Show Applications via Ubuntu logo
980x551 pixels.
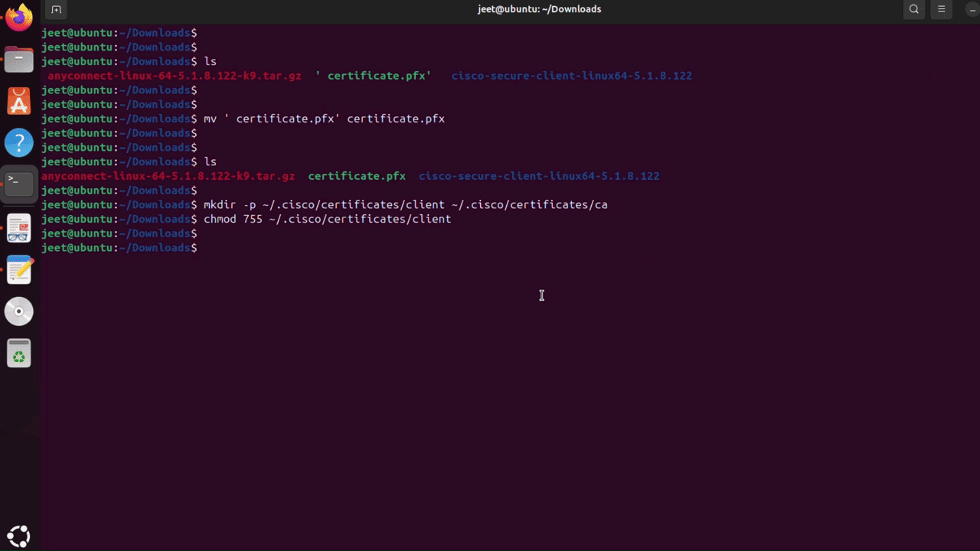(19, 535)
